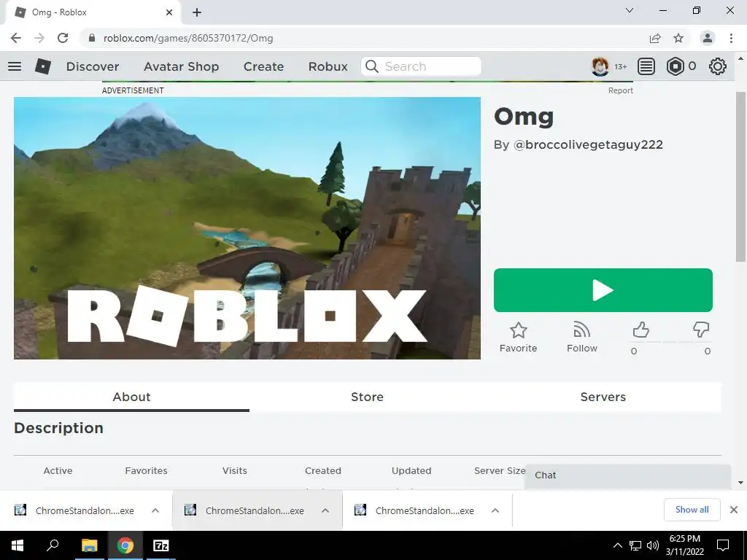Share this page from the address bar
Image resolution: width=747 pixels, height=560 pixels.
click(x=655, y=38)
